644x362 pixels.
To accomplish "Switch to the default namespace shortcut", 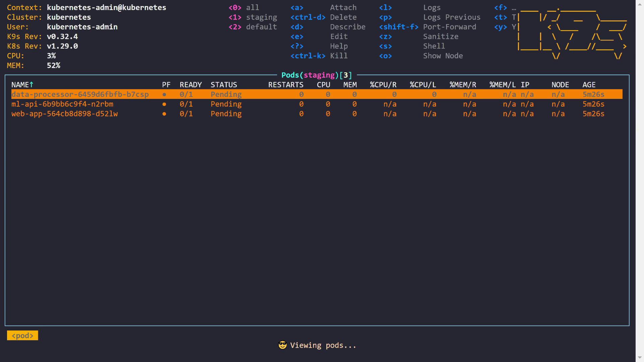I will (253, 27).
